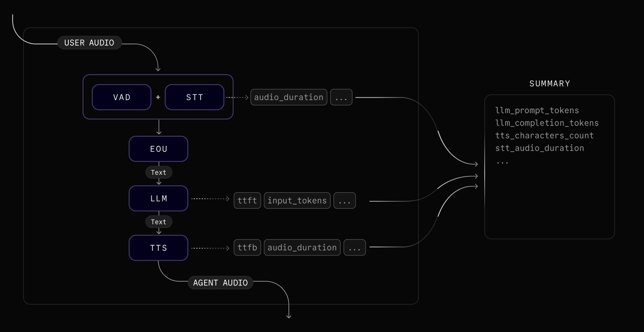This screenshot has height=332, width=644.
Task: Toggle the ttft metric chip
Action: 247,200
